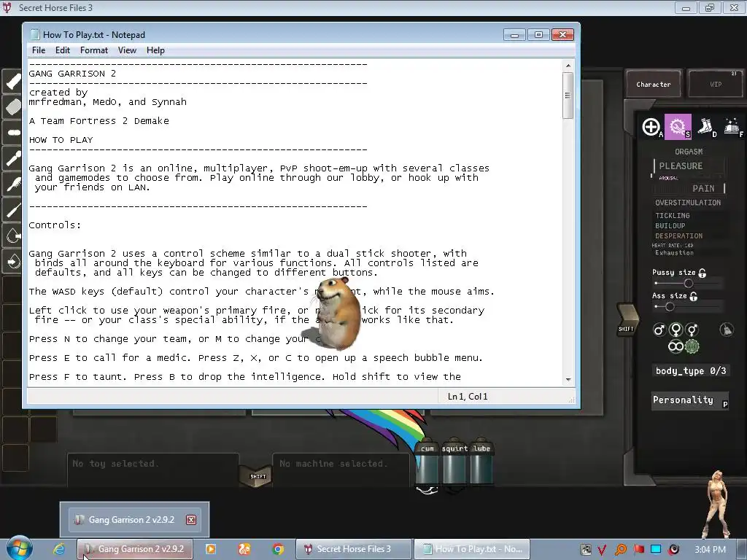Select the socks icon marked D
This screenshot has height=560, width=747.
[705, 127]
